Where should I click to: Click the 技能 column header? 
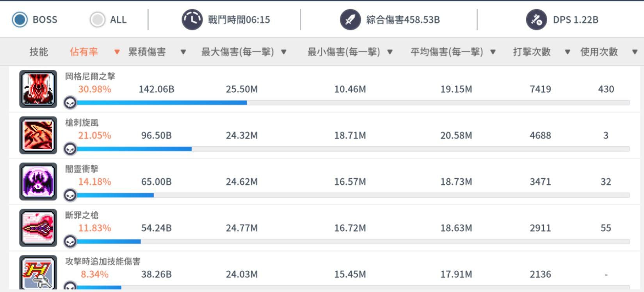[x=39, y=52]
